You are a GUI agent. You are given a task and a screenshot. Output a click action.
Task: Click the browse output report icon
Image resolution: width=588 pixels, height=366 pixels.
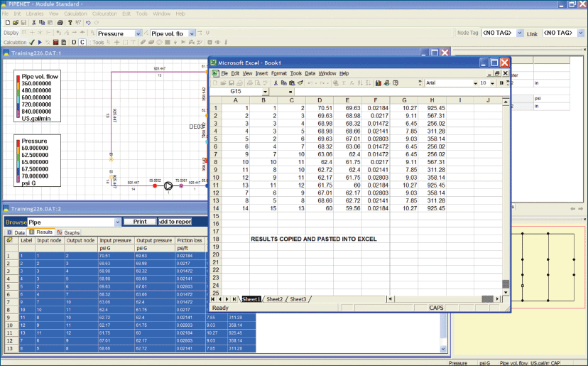tap(64, 43)
